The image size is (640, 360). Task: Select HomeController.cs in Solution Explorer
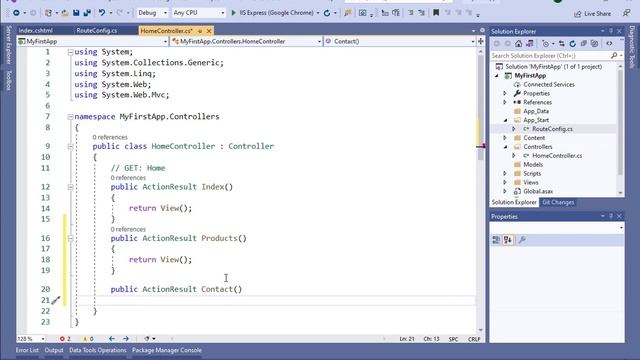point(557,156)
